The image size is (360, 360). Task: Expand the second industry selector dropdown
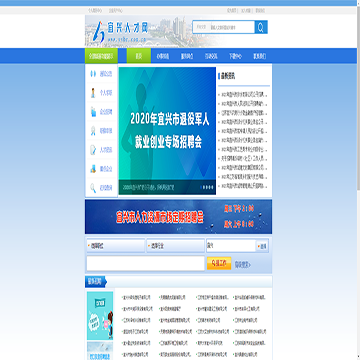pyautogui.click(x=175, y=246)
